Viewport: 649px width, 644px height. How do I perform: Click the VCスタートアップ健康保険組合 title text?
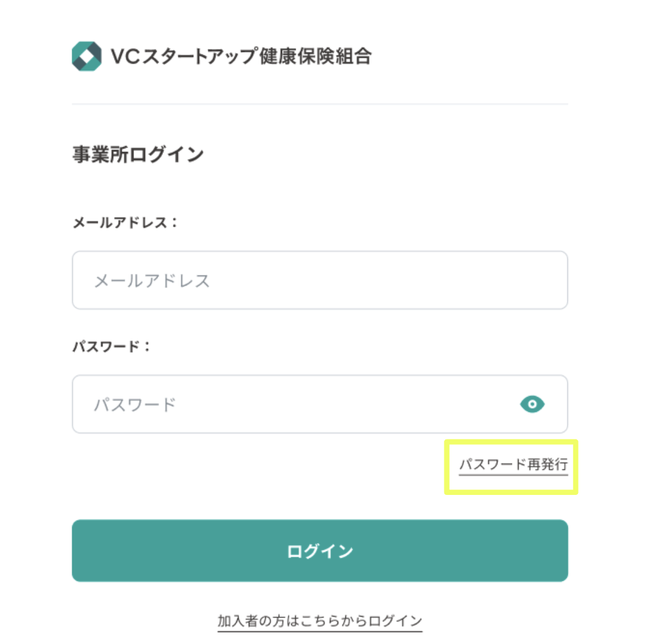(241, 57)
